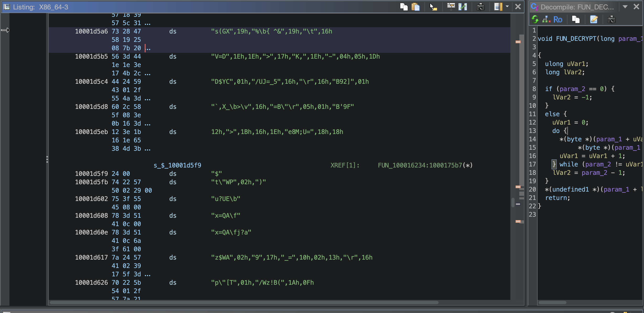Click FUN_DECRYPT function name in decompiler
Viewport: 644px width, 313px height.
pos(576,39)
